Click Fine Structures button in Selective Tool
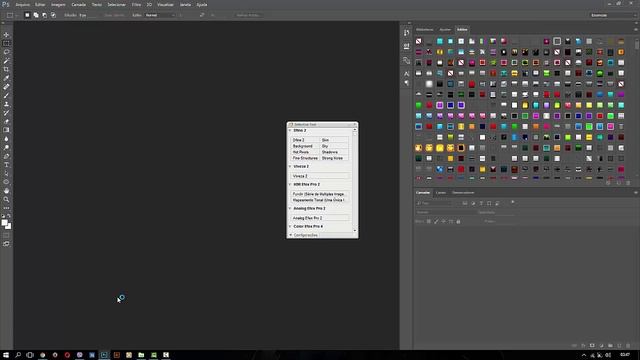Viewport: 640px width, 360px height. pyautogui.click(x=305, y=158)
